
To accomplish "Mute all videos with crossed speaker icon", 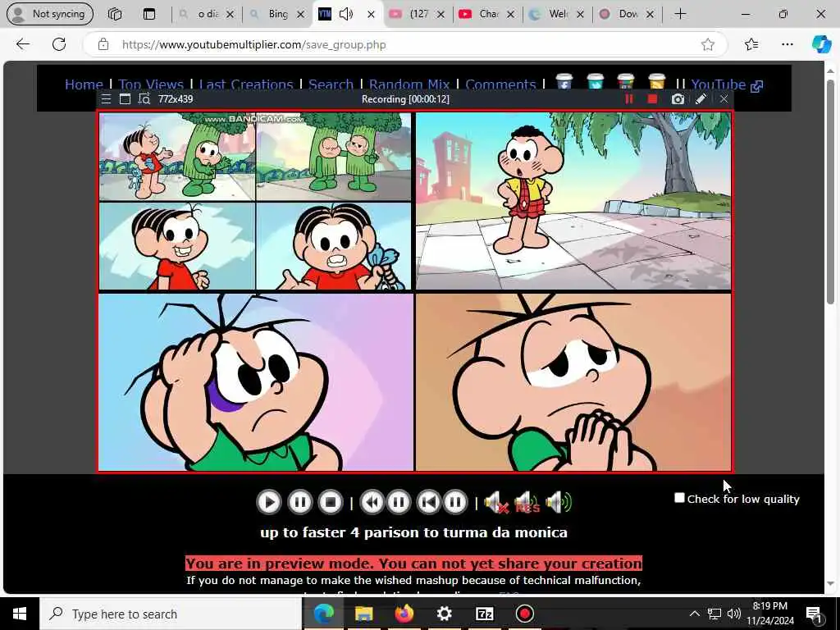I will tap(496, 503).
